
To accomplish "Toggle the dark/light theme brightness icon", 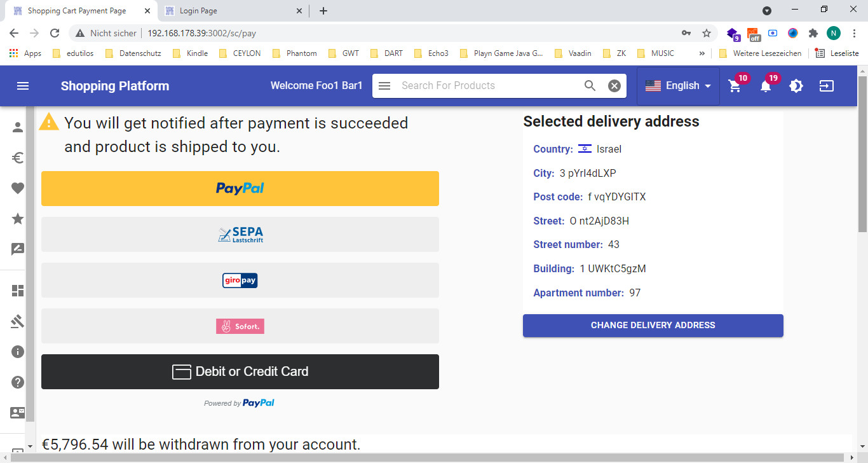I will pyautogui.click(x=796, y=86).
